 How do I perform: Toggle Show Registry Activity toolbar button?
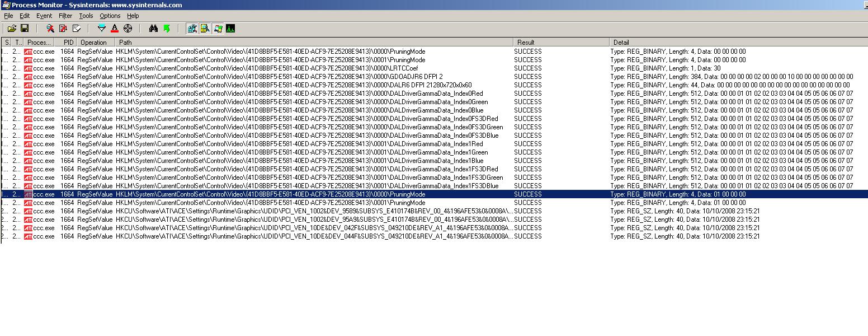coord(192,28)
